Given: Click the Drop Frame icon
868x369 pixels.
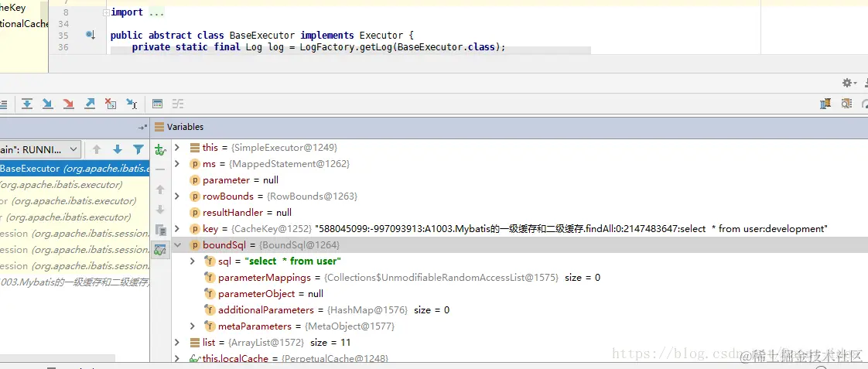Looking at the screenshot, I should pyautogui.click(x=111, y=104).
